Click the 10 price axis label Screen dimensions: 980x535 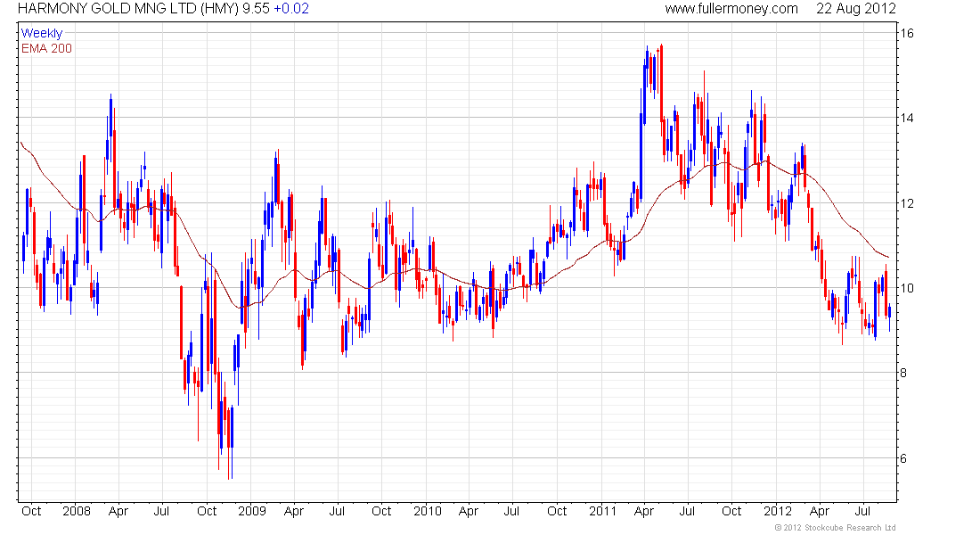[x=906, y=288]
